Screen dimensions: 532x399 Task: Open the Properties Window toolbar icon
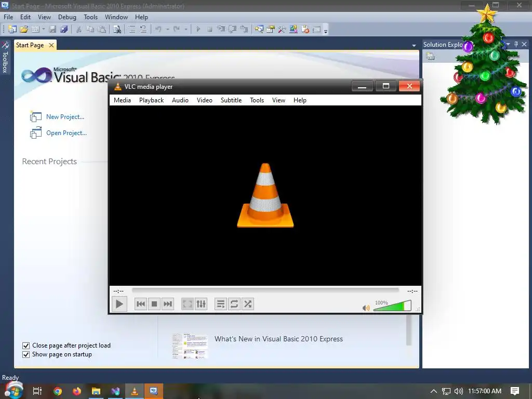pos(270,29)
